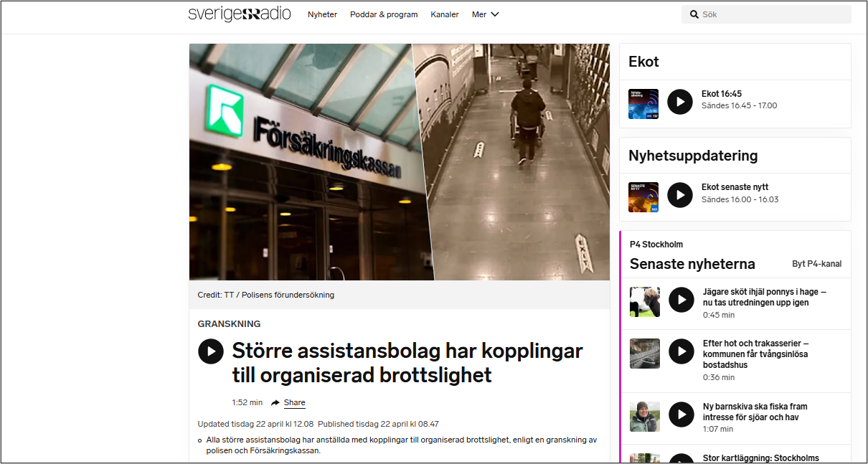
Task: Play the Jägare sköt ihjäl ponnys clip
Action: [x=681, y=300]
